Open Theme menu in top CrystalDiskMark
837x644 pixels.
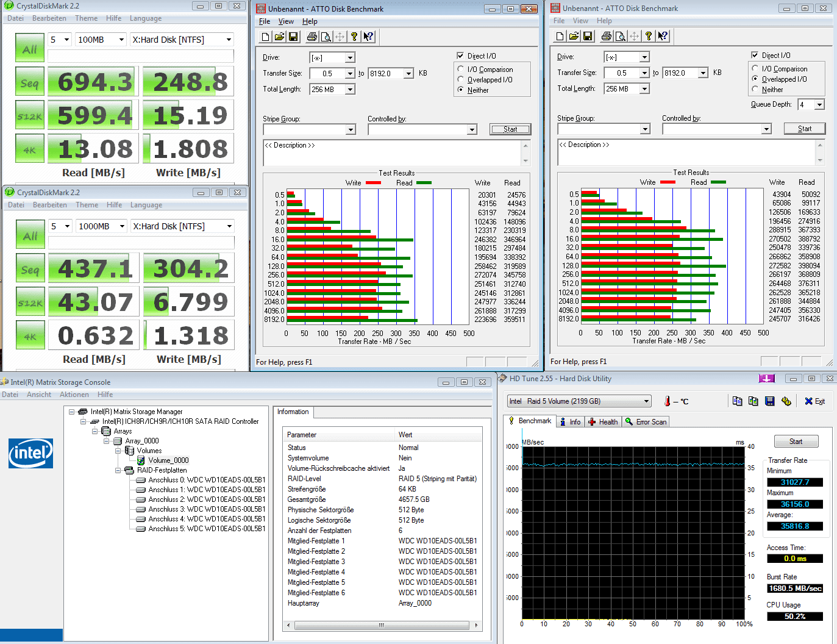point(86,18)
